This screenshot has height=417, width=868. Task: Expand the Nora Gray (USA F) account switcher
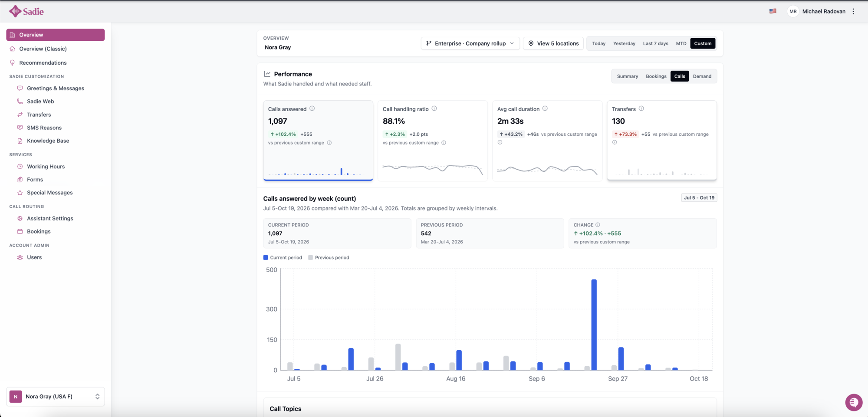[x=56, y=397]
